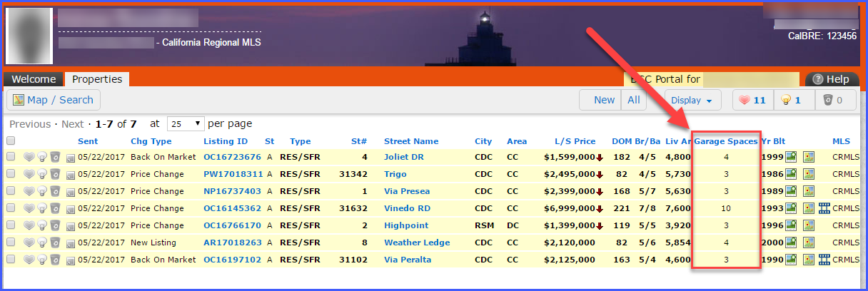Discard Via Presea listing with trash icon

point(55,191)
